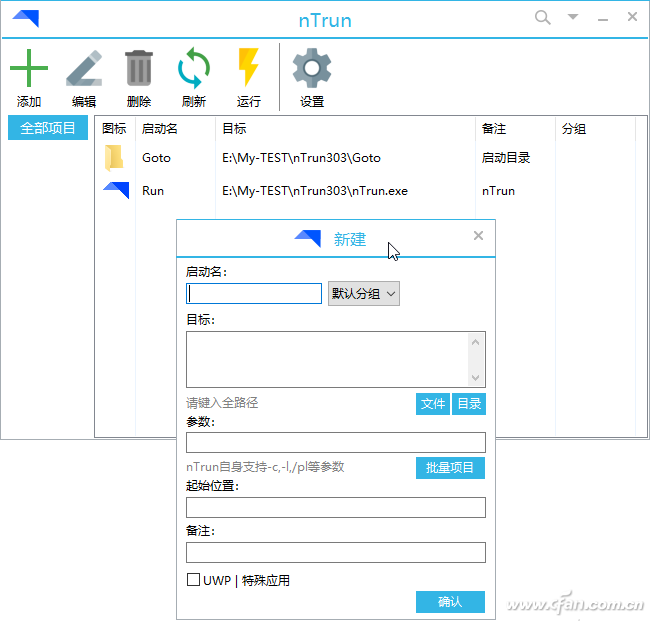Select the Goto launch name cell
Screen dimensions: 650x621
(156, 158)
